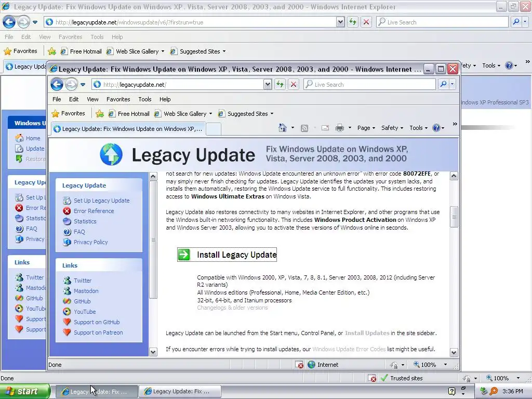The height and width of the screenshot is (399, 532).
Task: Open address bar dropdown in front window
Action: click(268, 85)
